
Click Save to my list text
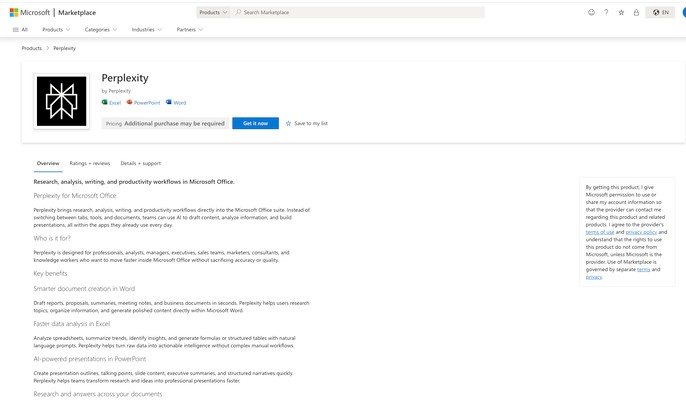pyautogui.click(x=311, y=123)
